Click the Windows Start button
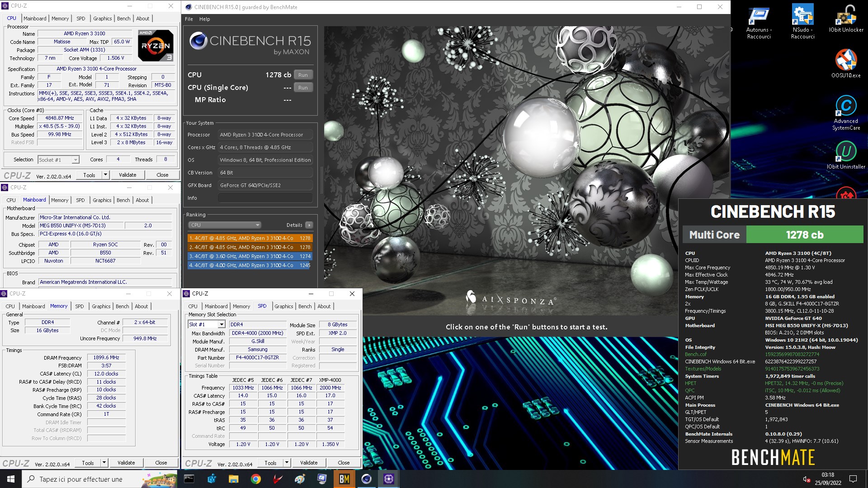This screenshot has height=488, width=868. pos(11,479)
